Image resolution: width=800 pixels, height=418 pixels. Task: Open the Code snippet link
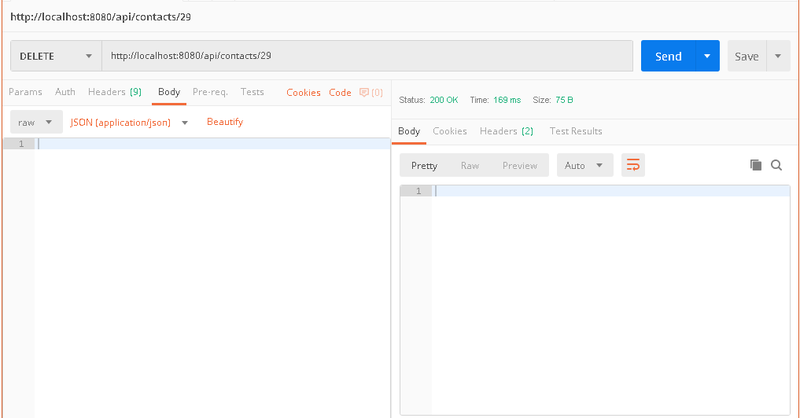[x=340, y=92]
